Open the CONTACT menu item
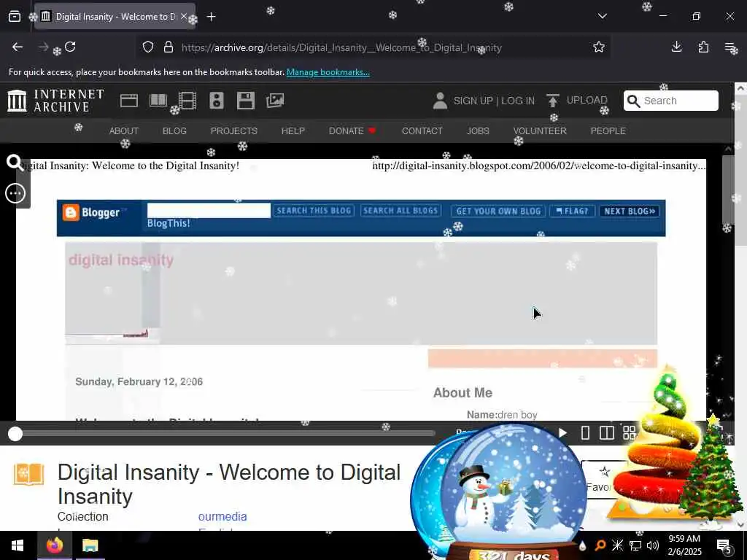 (x=422, y=131)
